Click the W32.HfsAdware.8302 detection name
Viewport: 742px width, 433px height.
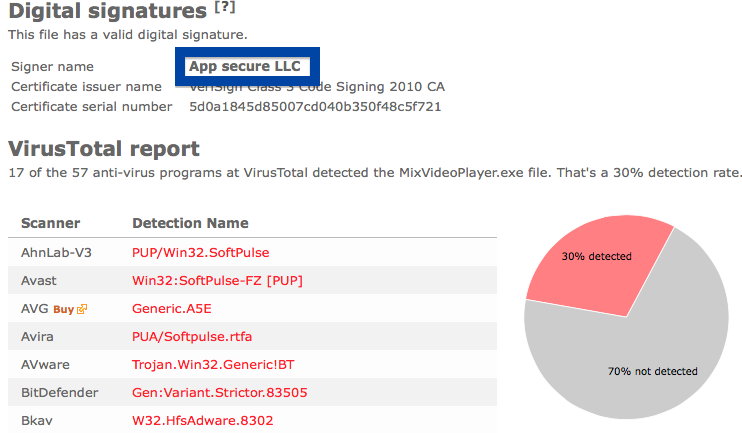click(x=203, y=420)
